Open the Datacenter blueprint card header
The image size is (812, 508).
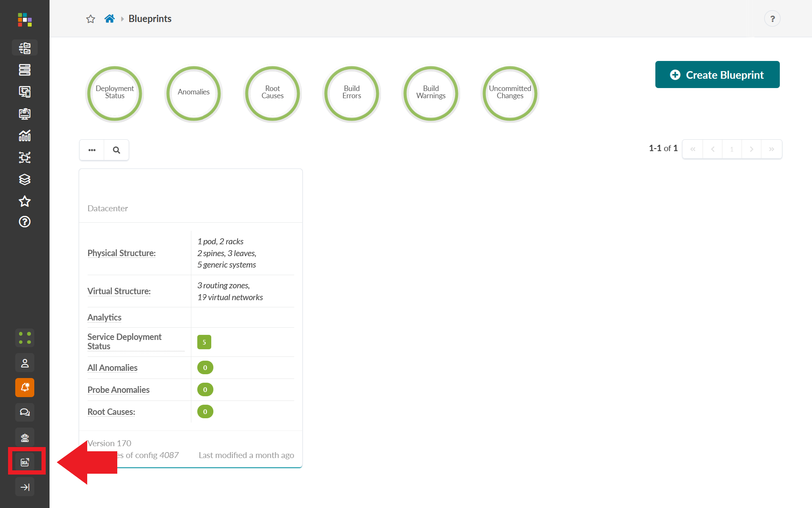(x=191, y=196)
